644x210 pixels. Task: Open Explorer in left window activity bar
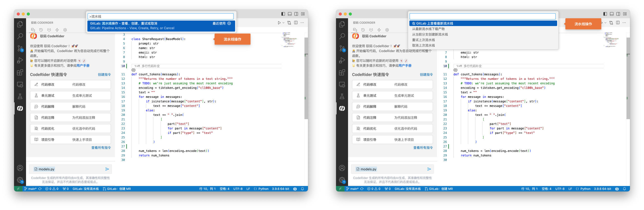coord(20,24)
